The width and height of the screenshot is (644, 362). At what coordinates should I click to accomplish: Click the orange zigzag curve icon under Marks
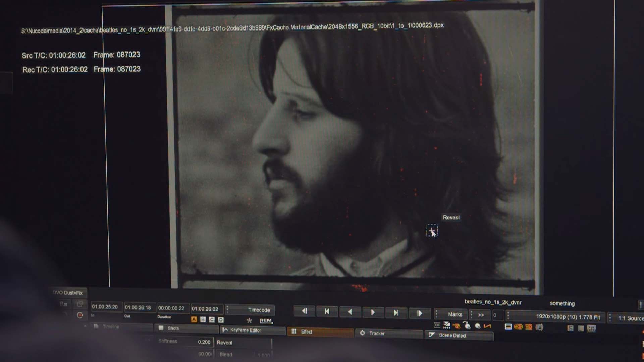(x=487, y=326)
